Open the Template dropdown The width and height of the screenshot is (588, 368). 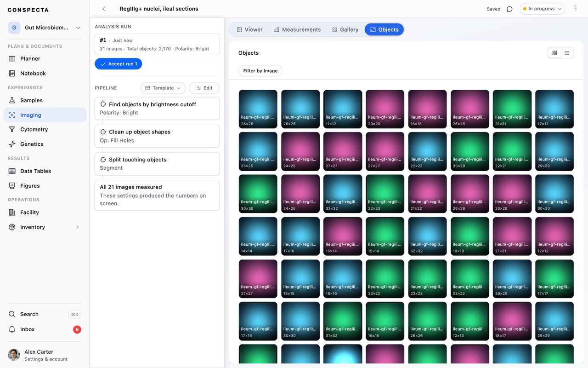(x=163, y=88)
